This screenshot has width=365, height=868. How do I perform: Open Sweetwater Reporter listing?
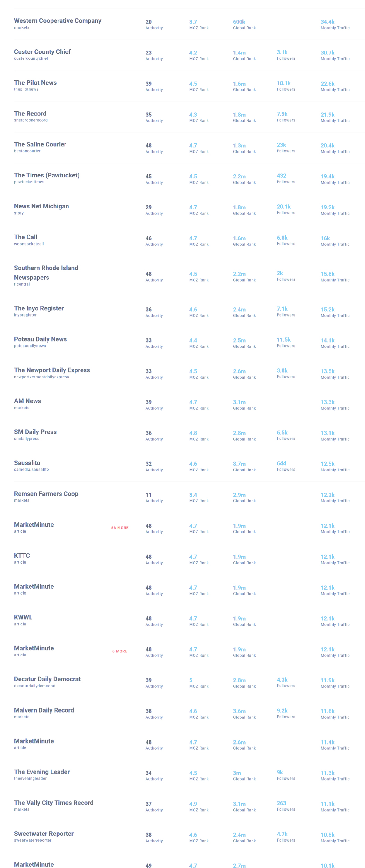coord(44,834)
